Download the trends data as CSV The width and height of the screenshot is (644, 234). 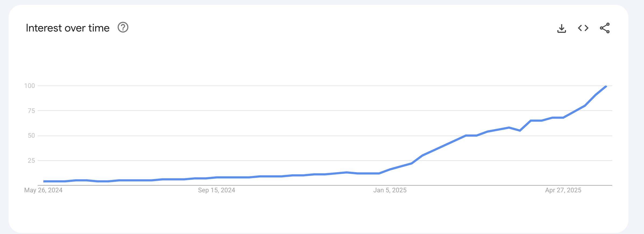562,28
